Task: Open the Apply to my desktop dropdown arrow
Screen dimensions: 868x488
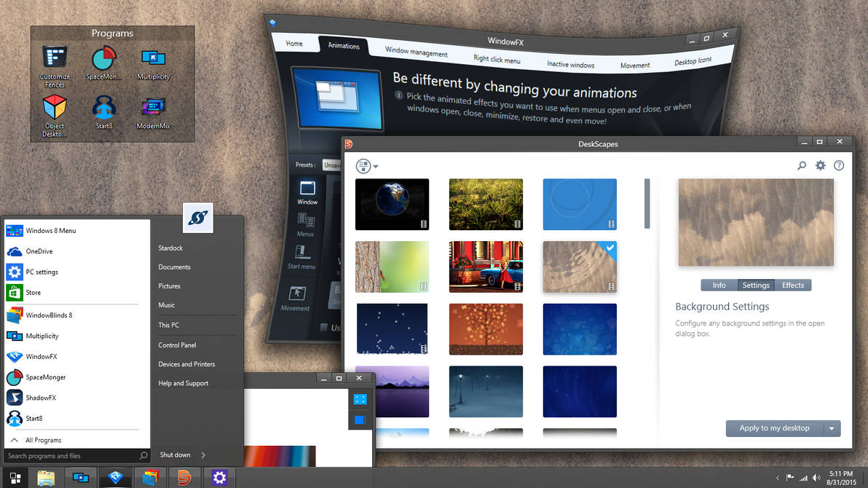Action: coord(832,428)
